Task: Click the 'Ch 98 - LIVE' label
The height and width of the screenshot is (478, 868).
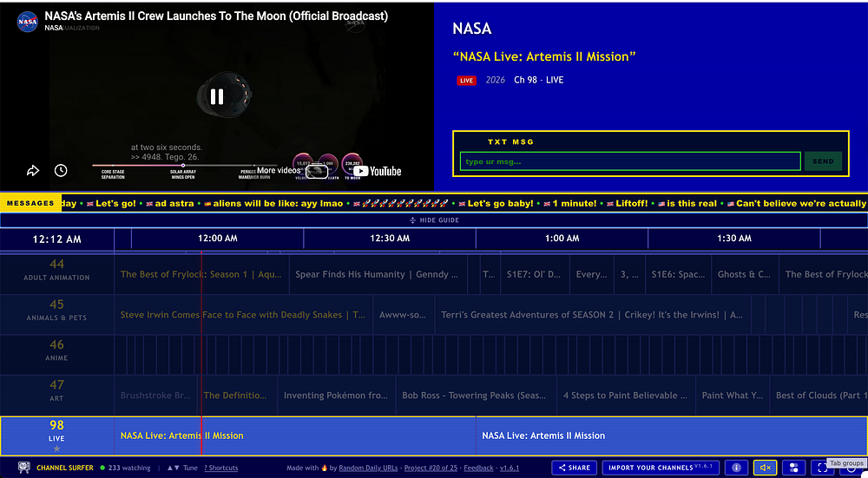Action: coord(539,80)
